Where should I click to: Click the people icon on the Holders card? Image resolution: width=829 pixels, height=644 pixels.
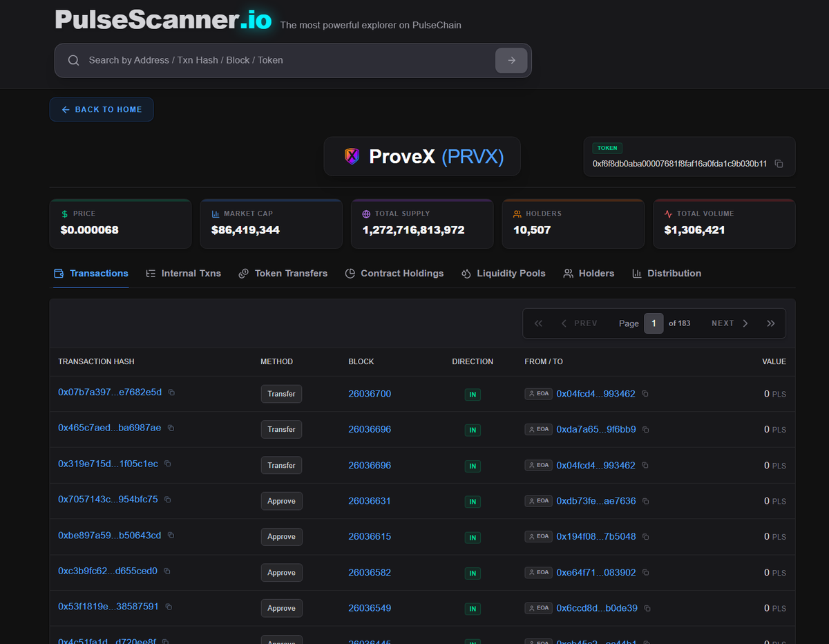point(517,214)
